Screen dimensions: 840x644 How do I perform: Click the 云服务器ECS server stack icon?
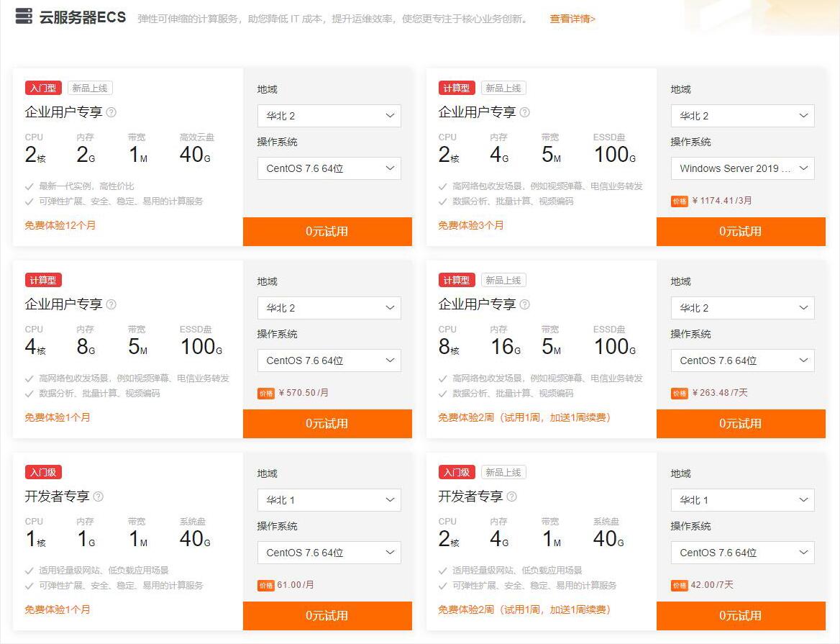coord(24,17)
